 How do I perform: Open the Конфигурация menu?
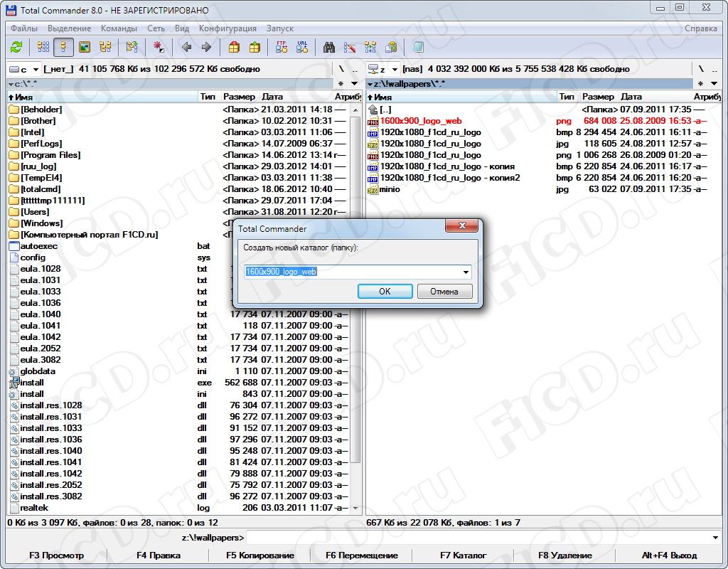click(x=227, y=28)
